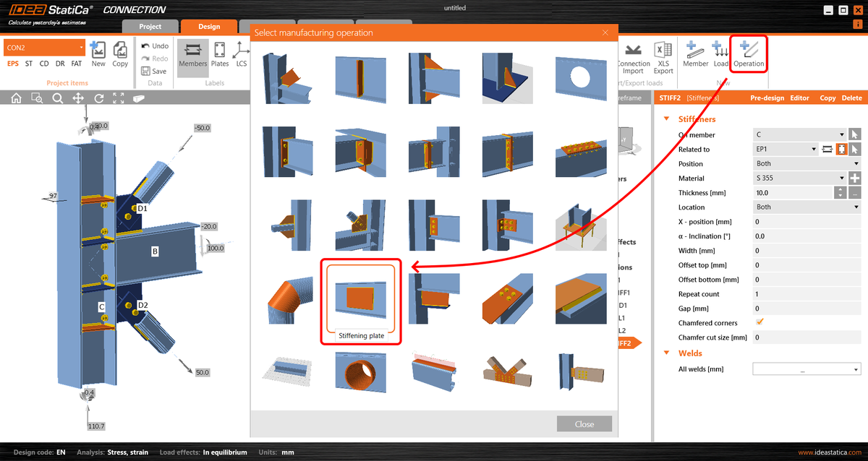Image resolution: width=868 pixels, height=461 pixels.
Task: Activate the zoom search icon in the viewport toolbar
Action: tap(57, 98)
